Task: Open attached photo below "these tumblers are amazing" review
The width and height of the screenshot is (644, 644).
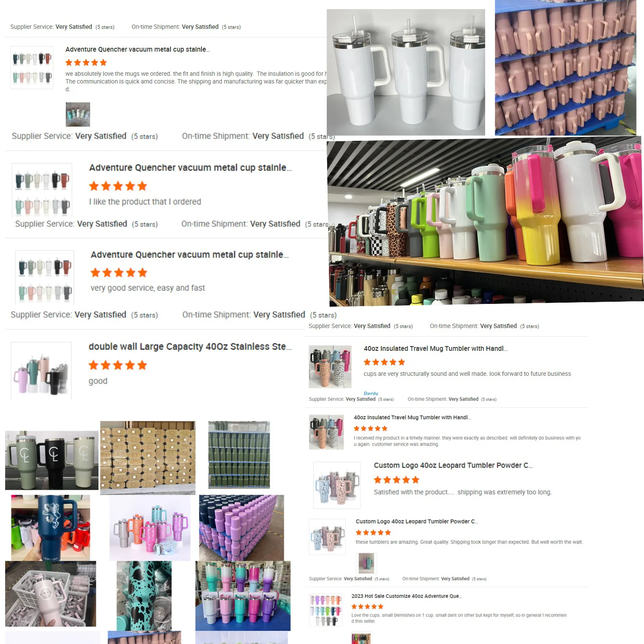Action: coord(366,563)
